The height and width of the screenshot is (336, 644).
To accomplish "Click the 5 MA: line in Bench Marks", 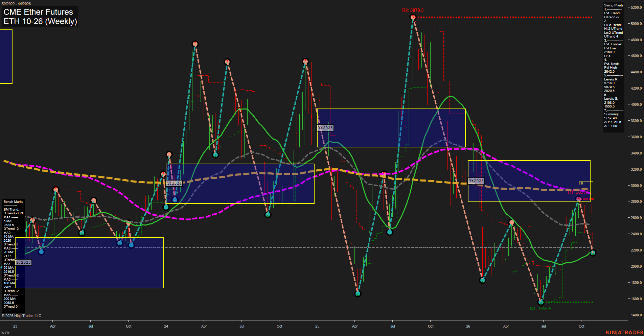I will click(8, 221).
